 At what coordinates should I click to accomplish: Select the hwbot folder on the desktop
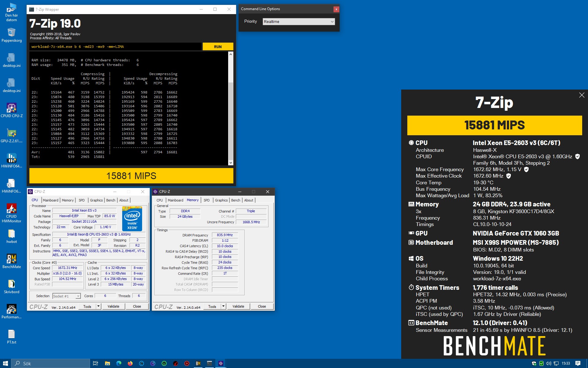[11, 236]
